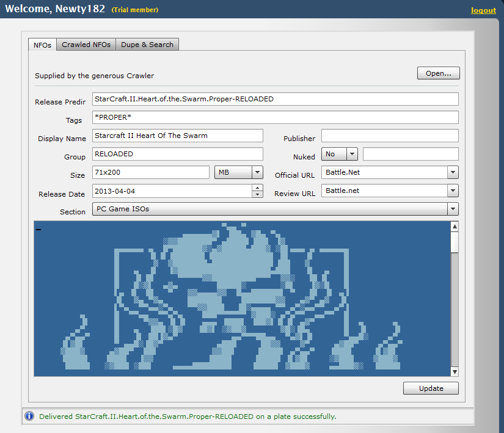This screenshot has width=504, height=433.
Task: Click the Tags field containing *PROPER*
Action: 275,117
